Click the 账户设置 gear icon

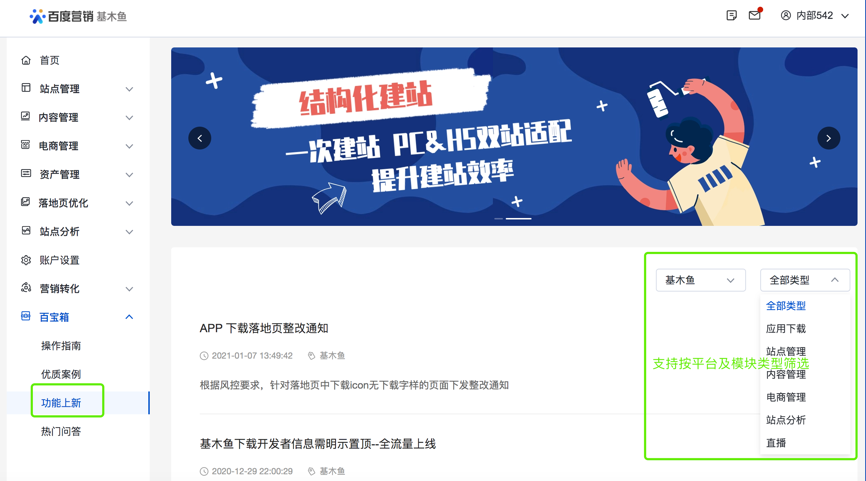(26, 260)
